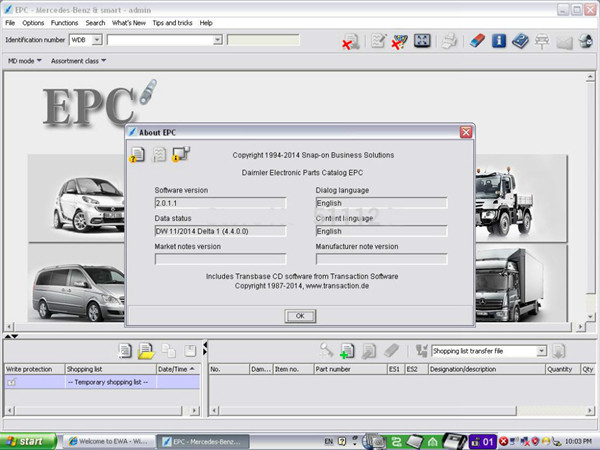Screen dimensions: 600x450
Task: Open the Functions menu
Action: point(64,23)
